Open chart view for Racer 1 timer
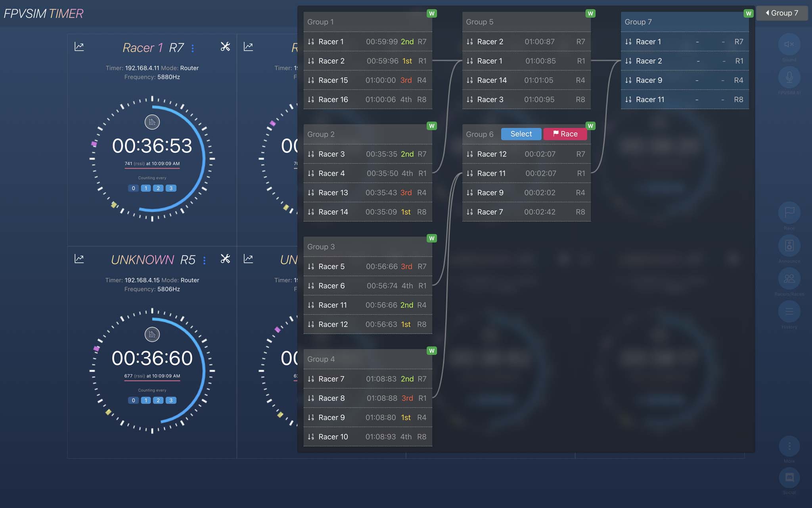 79,47
